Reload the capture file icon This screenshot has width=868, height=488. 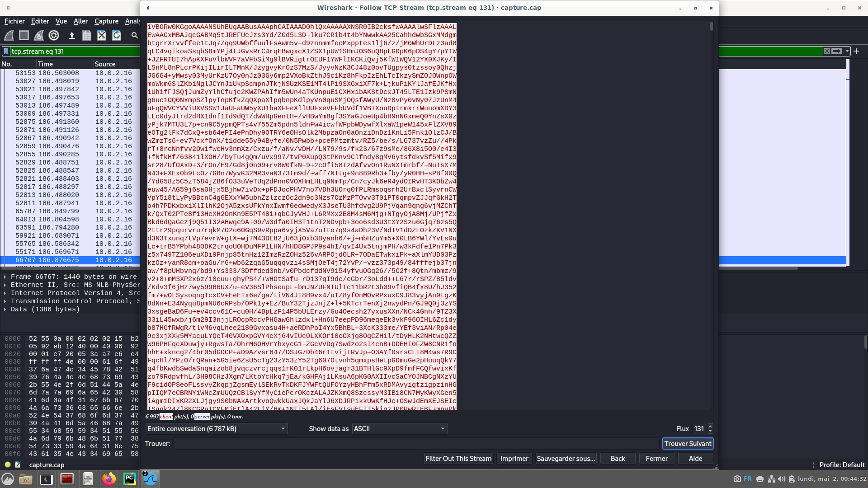(x=117, y=35)
